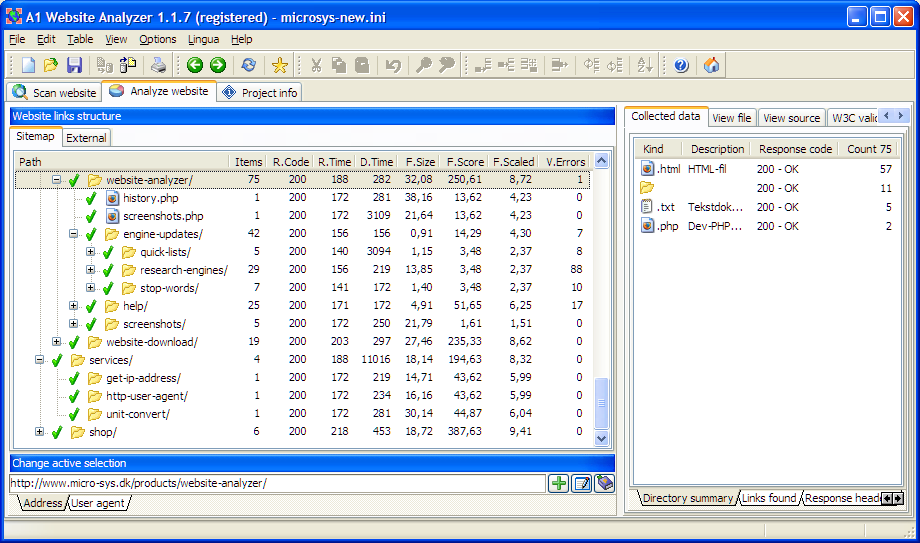
Task: Select the screenshots.php row
Action: [303, 216]
